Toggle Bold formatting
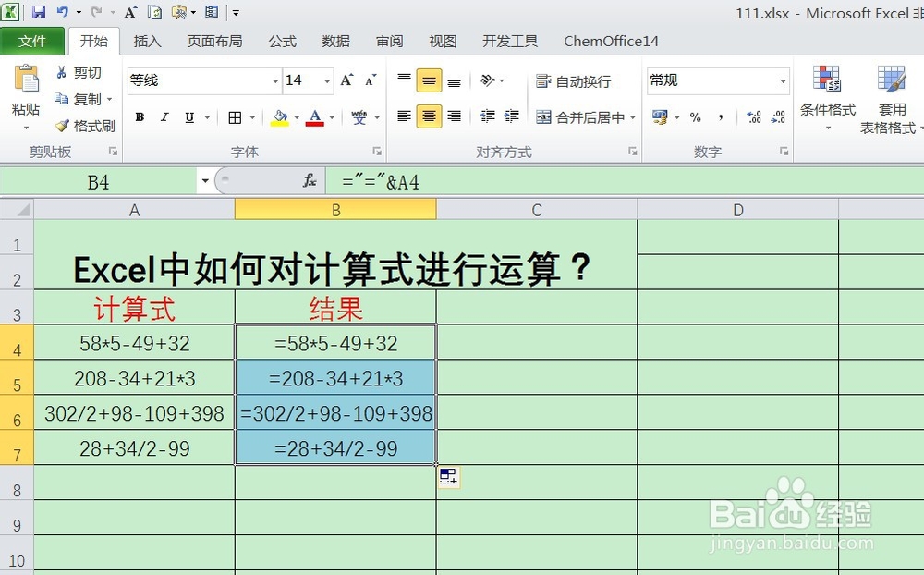 click(140, 116)
